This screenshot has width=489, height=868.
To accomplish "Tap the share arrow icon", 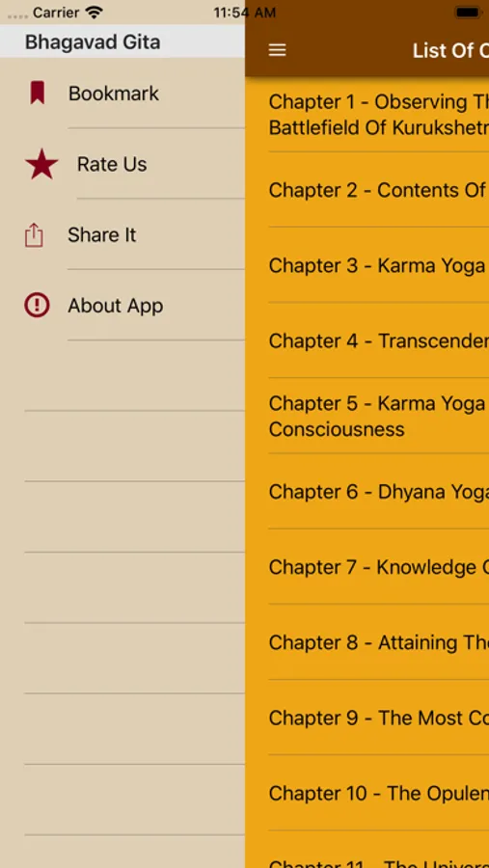I will (34, 235).
